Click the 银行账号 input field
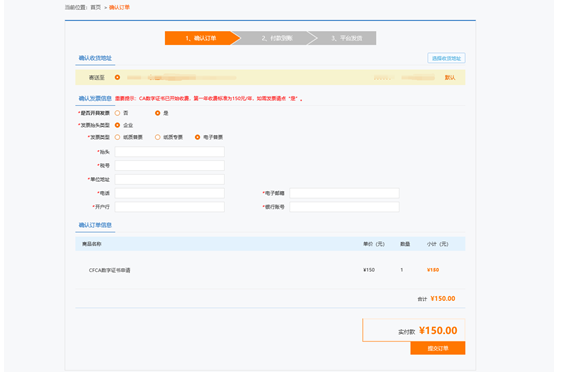This screenshot has width=578, height=373. pos(344,207)
